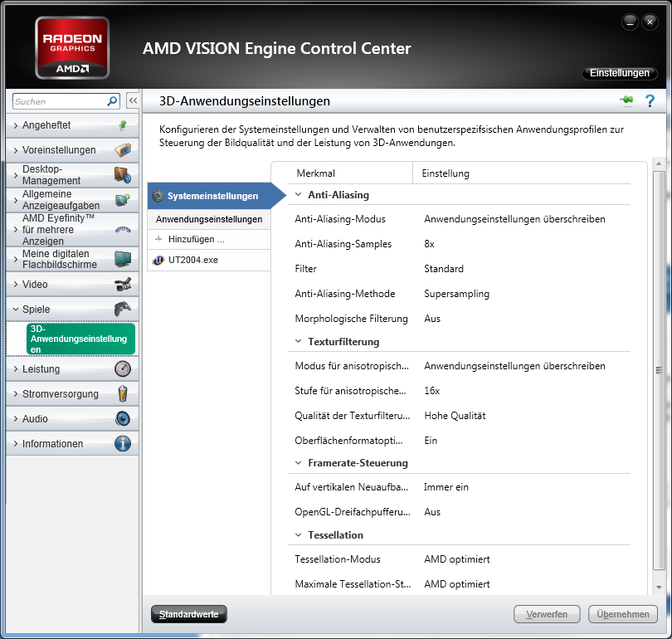Change the Filter setting Standard
Image resolution: width=672 pixels, height=639 pixels.
[x=444, y=269]
